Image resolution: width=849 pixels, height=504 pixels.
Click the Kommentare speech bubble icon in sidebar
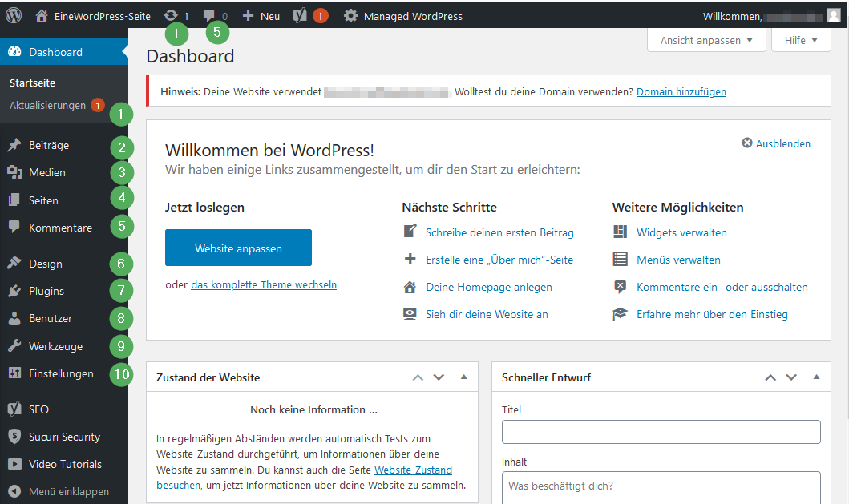coord(14,228)
